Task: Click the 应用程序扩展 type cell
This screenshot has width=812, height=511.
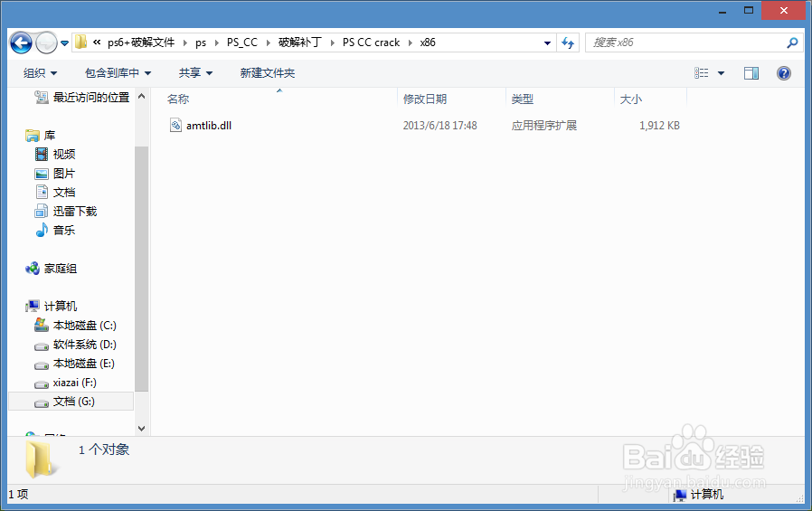Action: coord(543,126)
